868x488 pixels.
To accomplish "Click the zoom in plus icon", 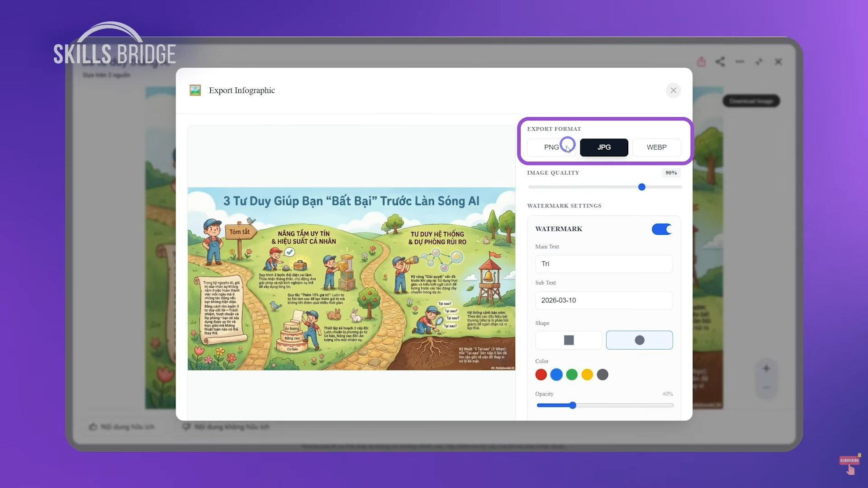I will pyautogui.click(x=766, y=369).
